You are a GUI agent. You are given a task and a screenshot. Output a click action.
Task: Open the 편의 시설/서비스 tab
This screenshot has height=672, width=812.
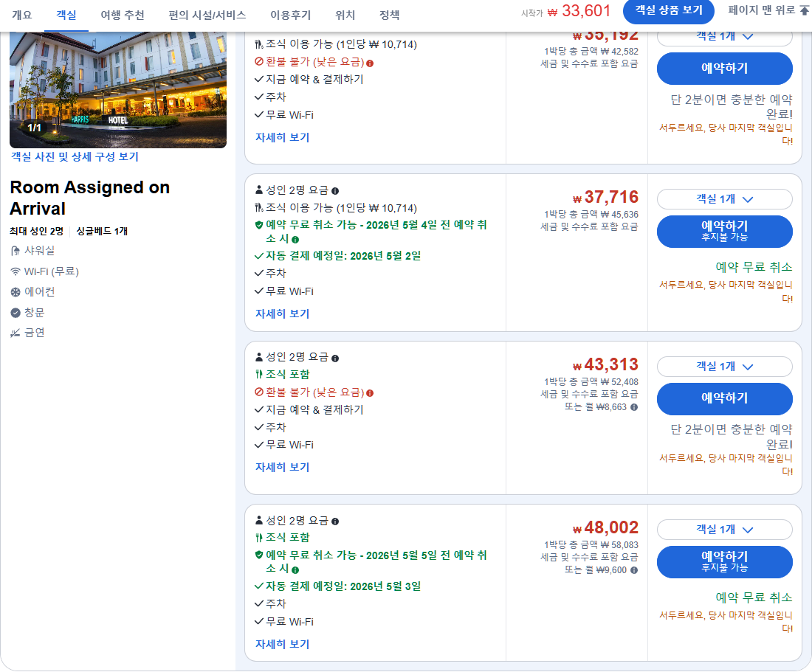click(x=207, y=15)
